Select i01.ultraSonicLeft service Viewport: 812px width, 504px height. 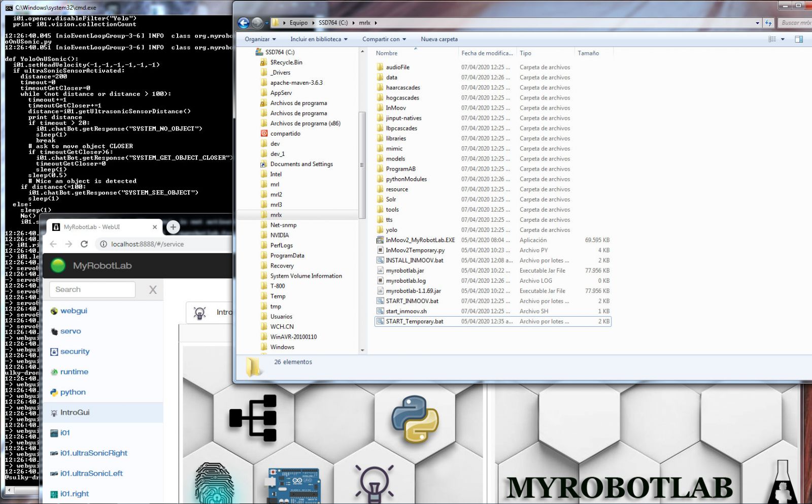(91, 473)
